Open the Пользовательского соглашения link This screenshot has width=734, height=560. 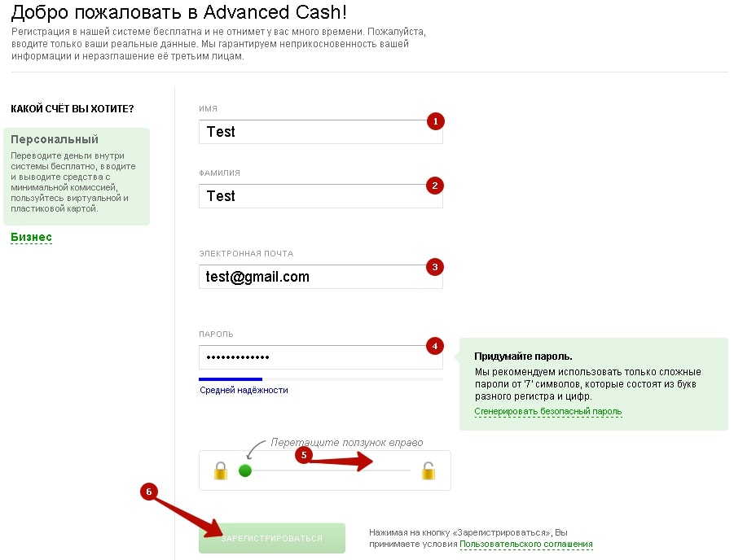pyautogui.click(x=526, y=544)
